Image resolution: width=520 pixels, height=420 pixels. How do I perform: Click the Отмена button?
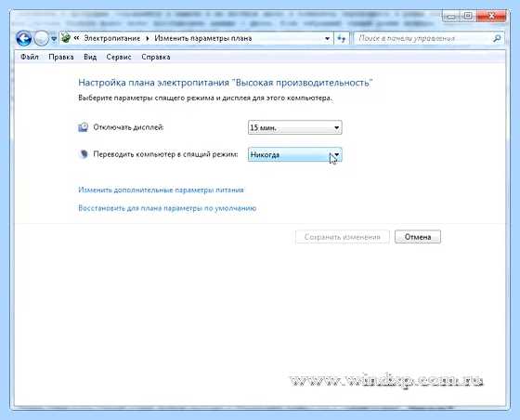[418, 237]
